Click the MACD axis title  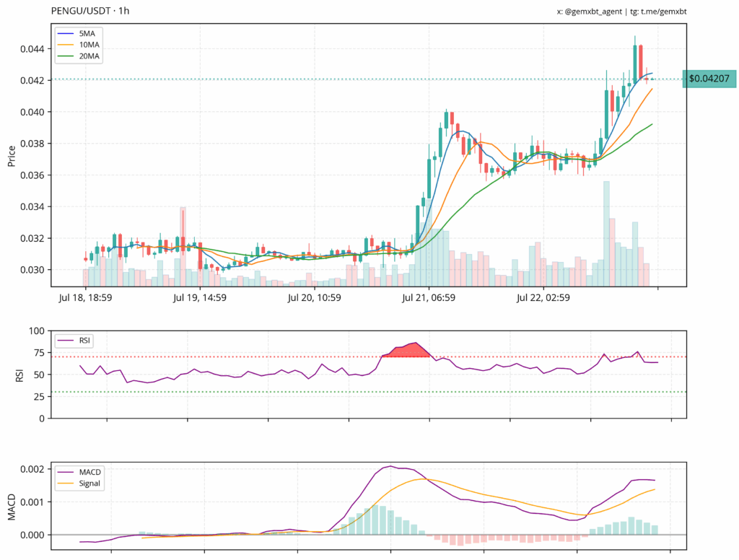click(12, 507)
